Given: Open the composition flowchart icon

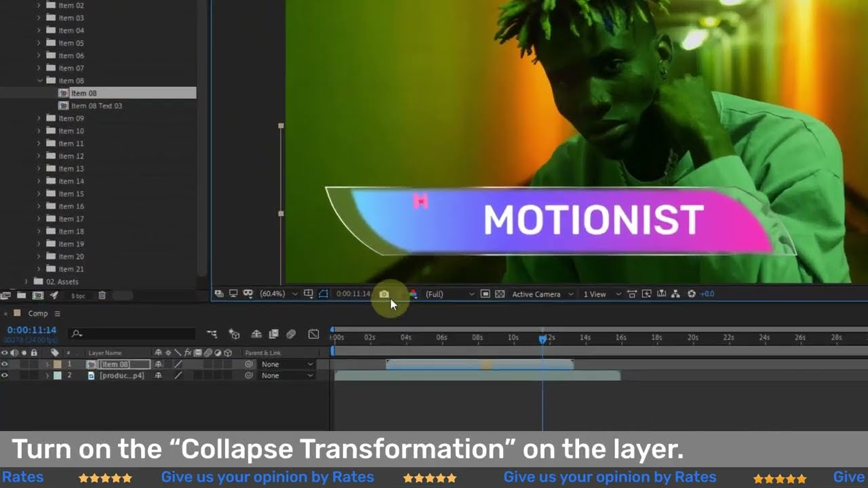Looking at the screenshot, I should [675, 294].
